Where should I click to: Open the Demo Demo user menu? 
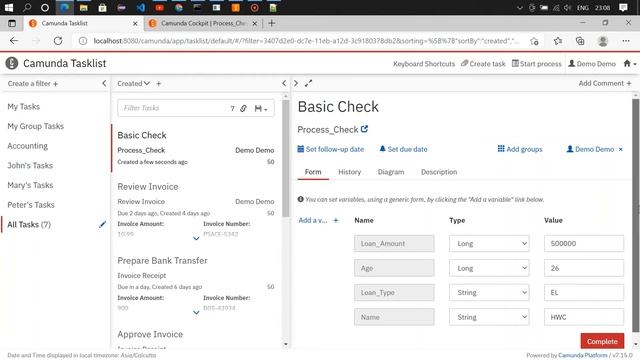click(592, 64)
